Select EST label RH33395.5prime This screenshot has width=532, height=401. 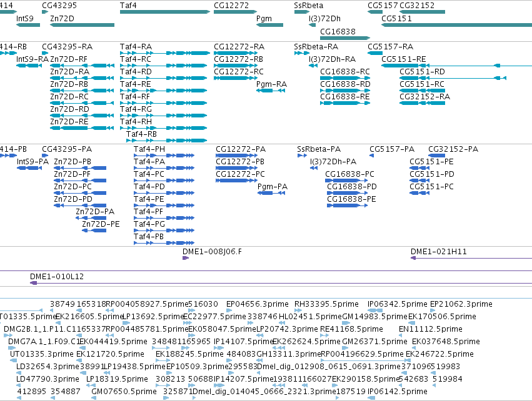pyautogui.click(x=326, y=304)
